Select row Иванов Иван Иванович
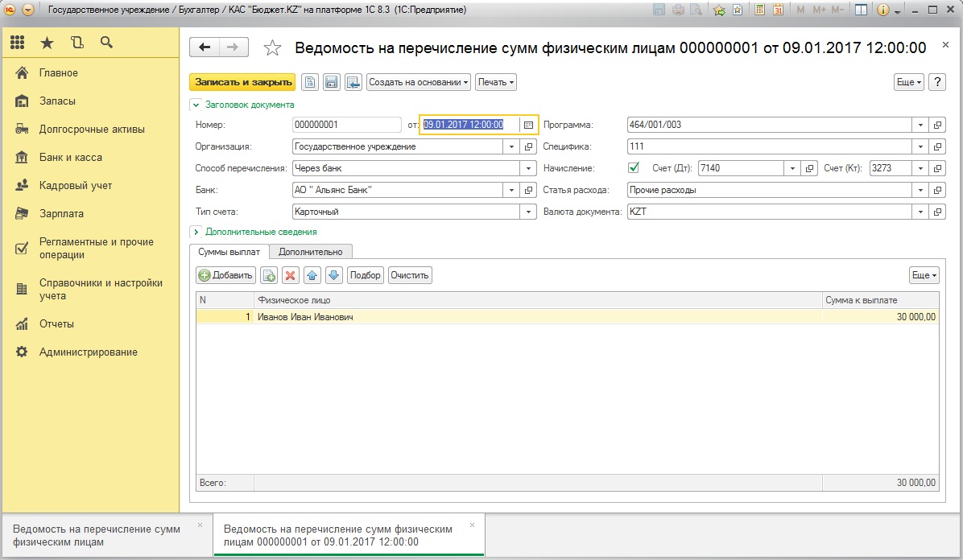The image size is (963, 560). point(568,318)
